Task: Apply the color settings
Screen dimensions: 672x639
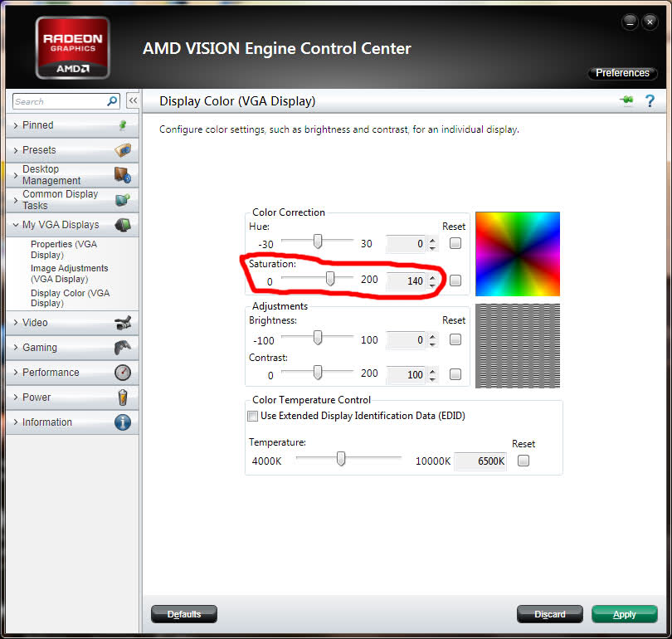Action: [625, 614]
